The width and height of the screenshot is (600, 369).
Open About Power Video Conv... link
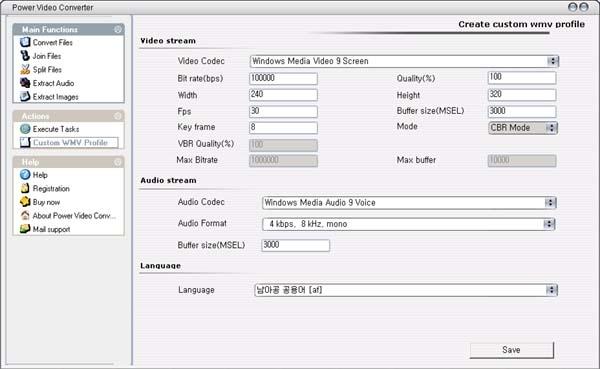tap(74, 216)
